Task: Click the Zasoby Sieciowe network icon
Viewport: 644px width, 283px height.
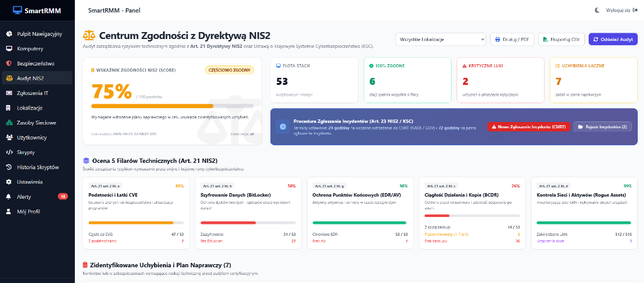Action: (9, 123)
